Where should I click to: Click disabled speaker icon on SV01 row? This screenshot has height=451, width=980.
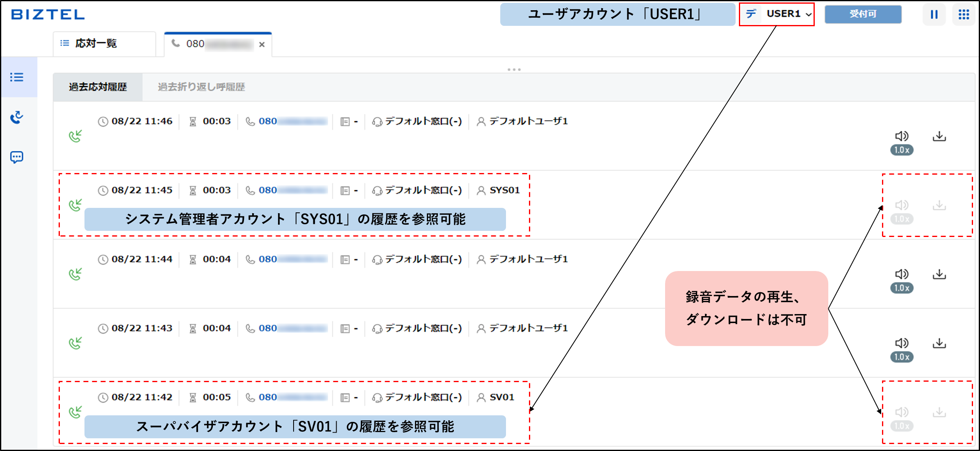[x=902, y=412]
